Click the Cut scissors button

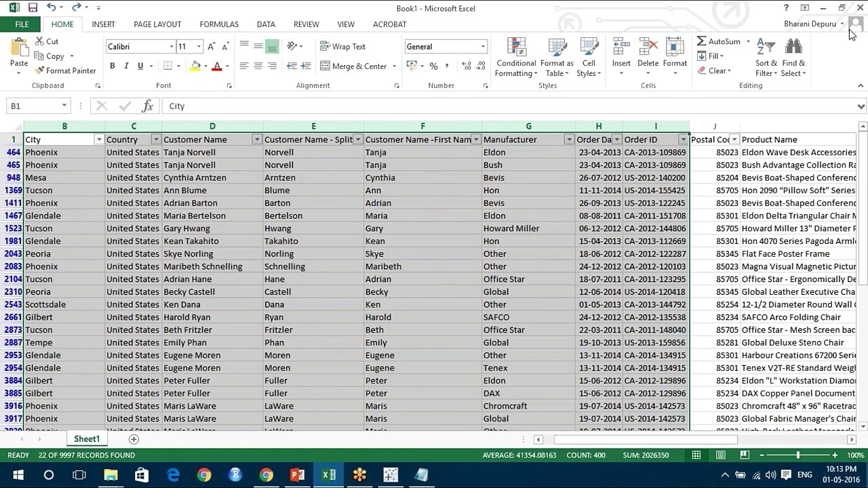(47, 41)
